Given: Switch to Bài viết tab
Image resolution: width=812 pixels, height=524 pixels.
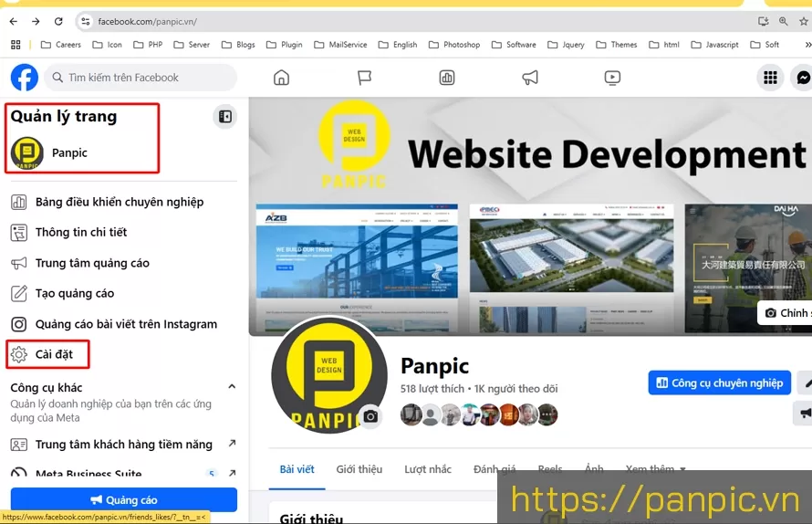Looking at the screenshot, I should [297, 469].
